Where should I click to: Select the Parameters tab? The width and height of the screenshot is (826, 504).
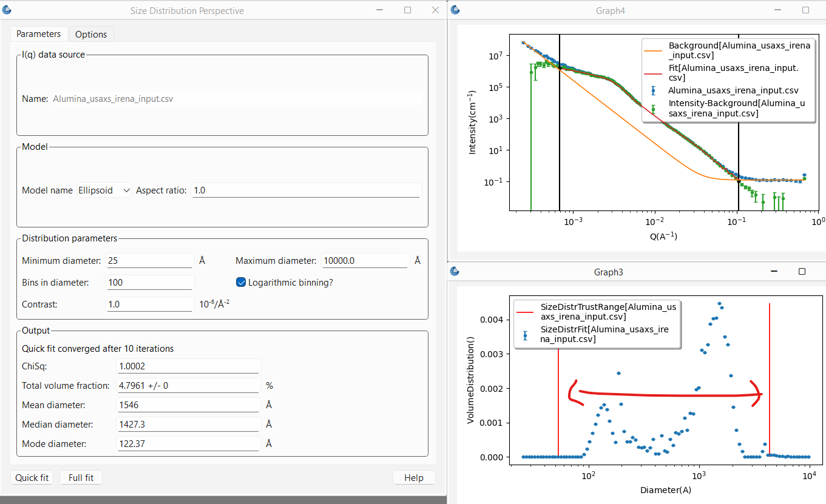point(39,35)
